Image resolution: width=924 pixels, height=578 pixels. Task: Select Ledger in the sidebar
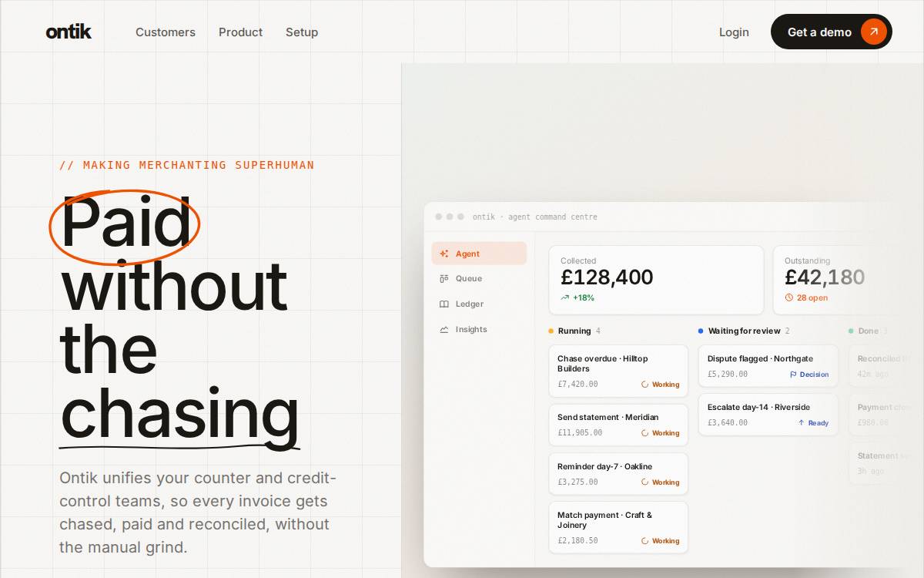(479, 304)
